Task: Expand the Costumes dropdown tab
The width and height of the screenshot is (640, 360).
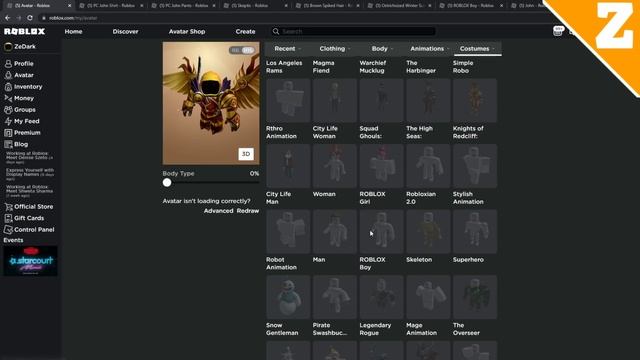Action: coord(477,49)
